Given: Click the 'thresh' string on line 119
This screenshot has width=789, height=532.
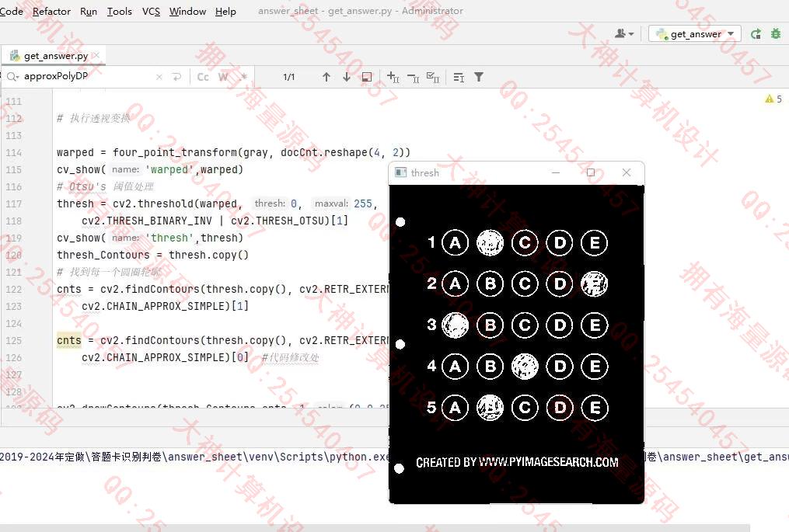Looking at the screenshot, I should (169, 238).
